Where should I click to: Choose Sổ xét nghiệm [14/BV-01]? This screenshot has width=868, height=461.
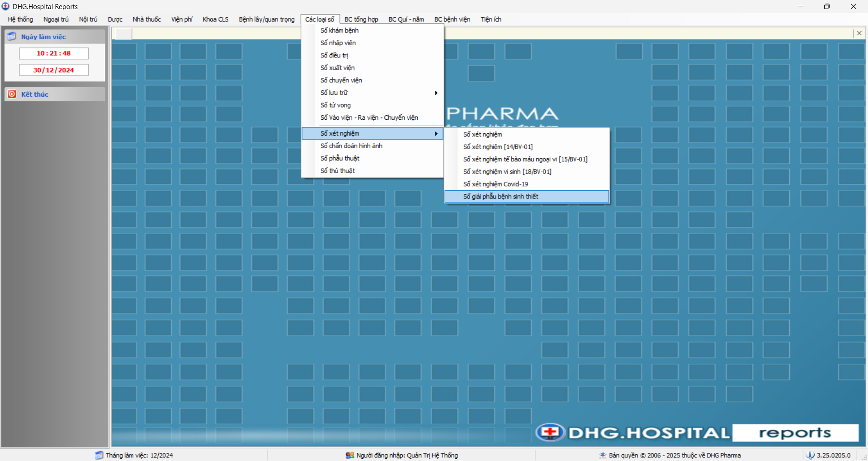click(x=527, y=147)
